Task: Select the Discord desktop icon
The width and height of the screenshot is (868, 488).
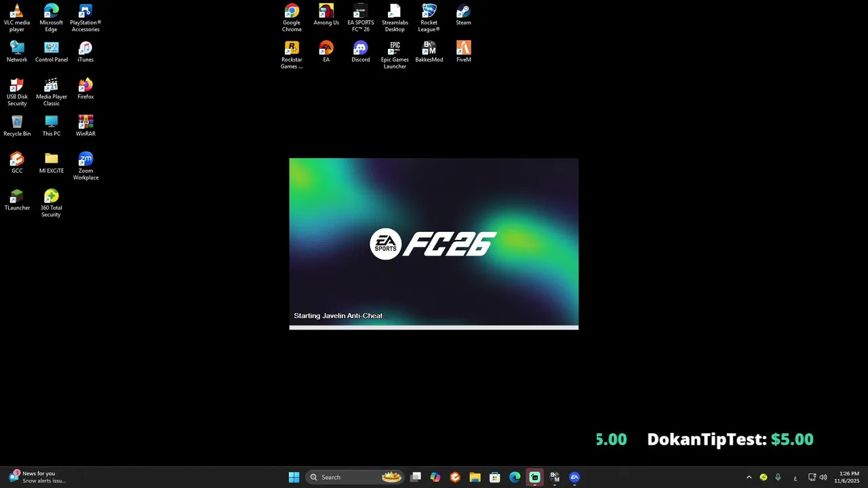Action: [361, 52]
